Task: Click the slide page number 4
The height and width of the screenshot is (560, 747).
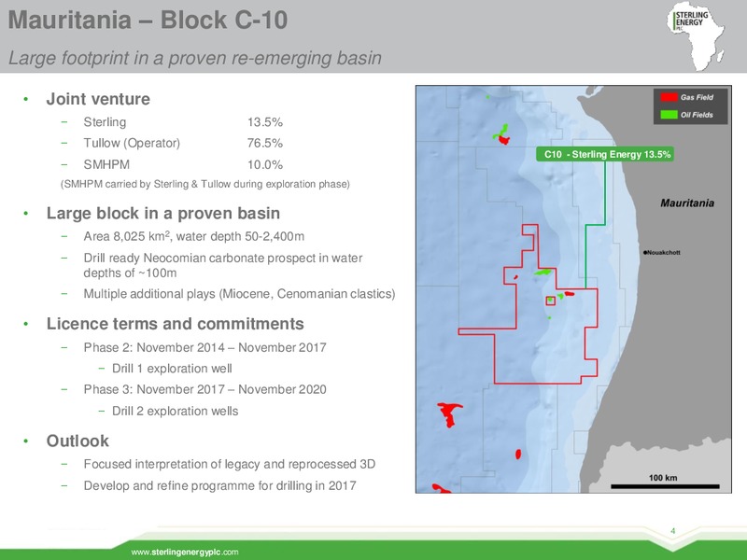Action: [673, 531]
